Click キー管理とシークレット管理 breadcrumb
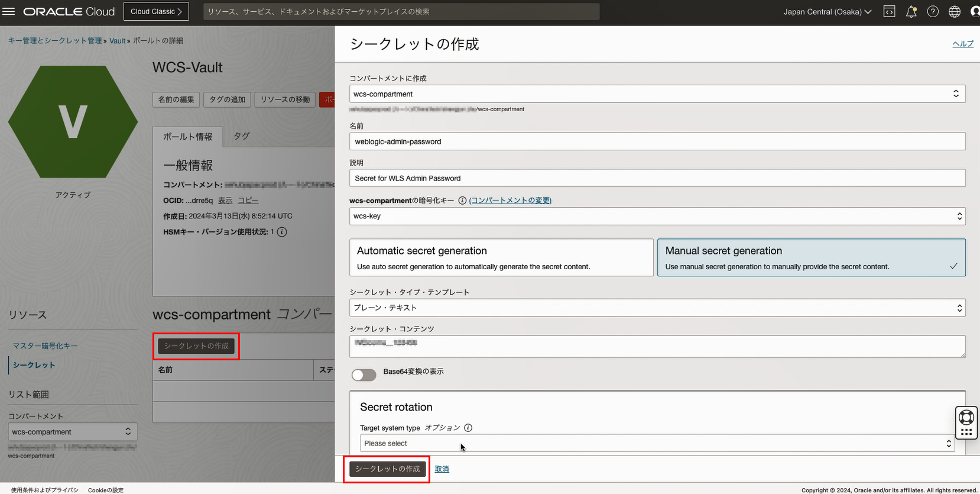The height and width of the screenshot is (494, 980). [x=55, y=41]
